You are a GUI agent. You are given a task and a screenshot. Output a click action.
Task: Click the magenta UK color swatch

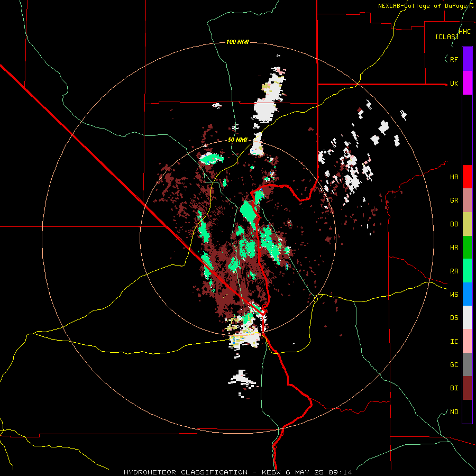click(467, 83)
